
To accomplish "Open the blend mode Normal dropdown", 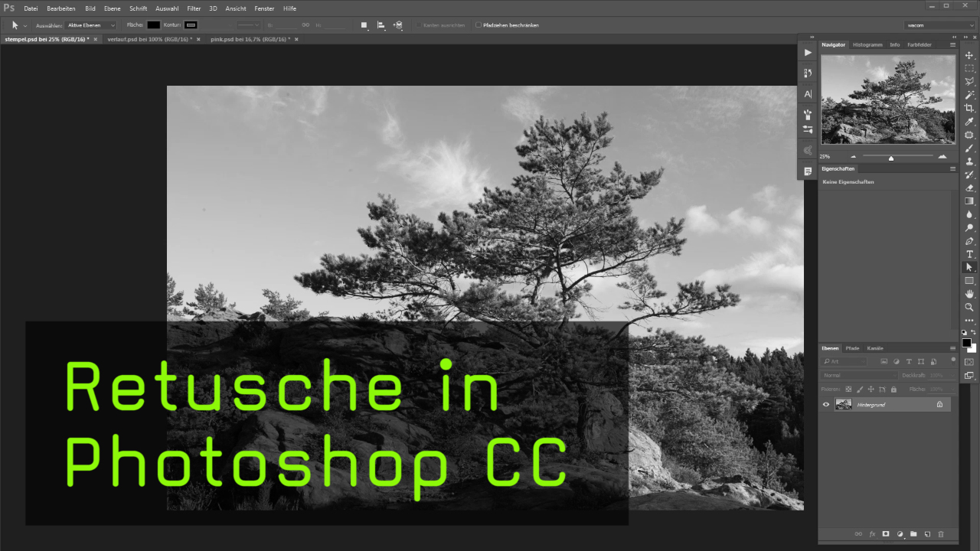I will (x=859, y=375).
